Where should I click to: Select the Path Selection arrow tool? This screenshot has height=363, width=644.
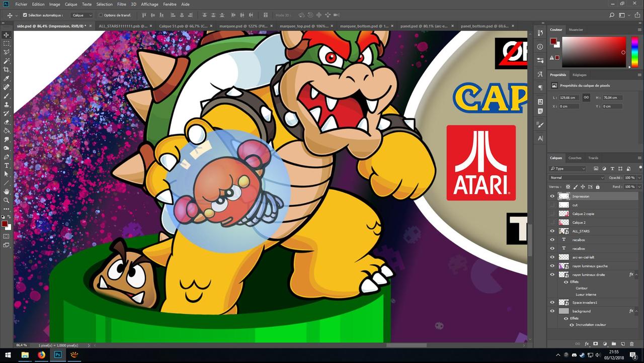click(7, 174)
